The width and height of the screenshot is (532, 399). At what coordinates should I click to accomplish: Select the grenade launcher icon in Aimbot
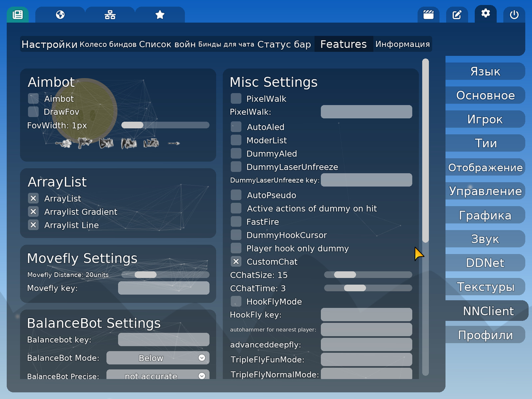[129, 143]
